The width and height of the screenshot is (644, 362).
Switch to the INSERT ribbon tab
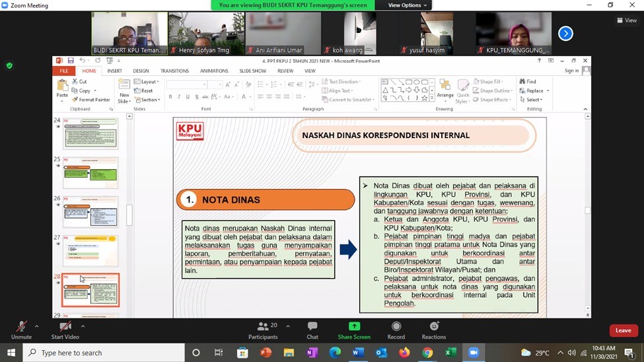(114, 71)
